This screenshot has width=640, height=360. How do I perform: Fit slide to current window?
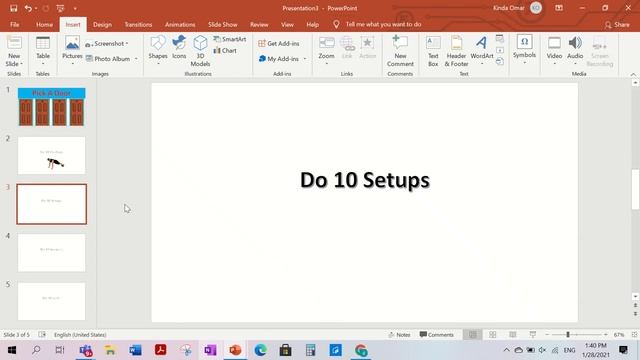click(x=634, y=335)
